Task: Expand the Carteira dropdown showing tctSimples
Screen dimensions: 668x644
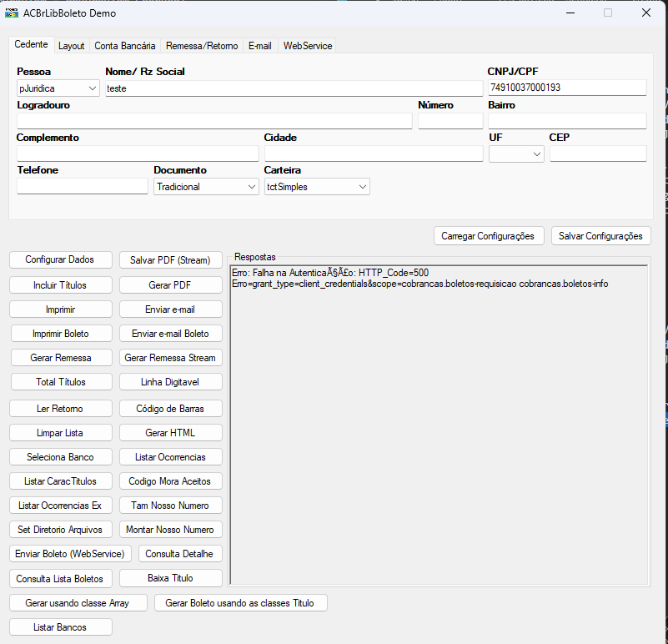Action: point(317,187)
